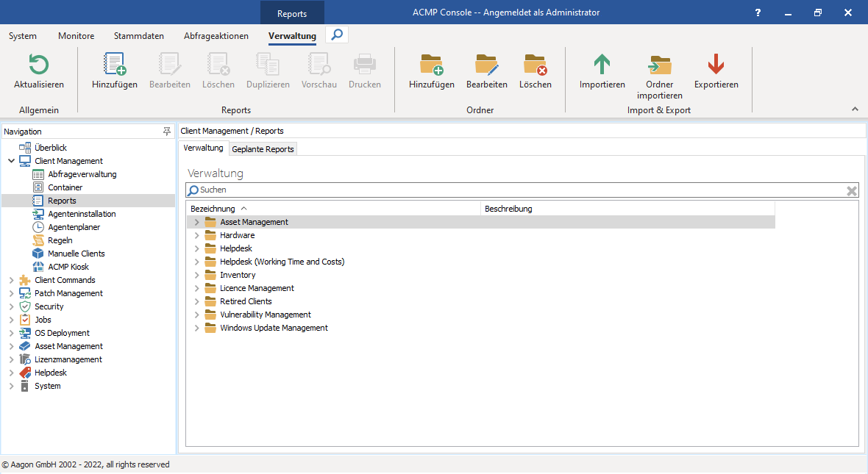868x474 pixels.
Task: Expand the Client Commands tree node
Action: pyautogui.click(x=11, y=281)
